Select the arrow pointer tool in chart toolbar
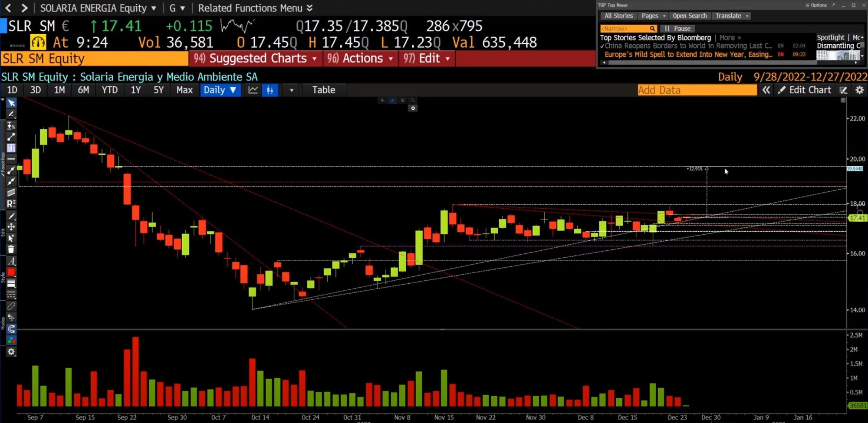The height and width of the screenshot is (423, 868). 11,103
